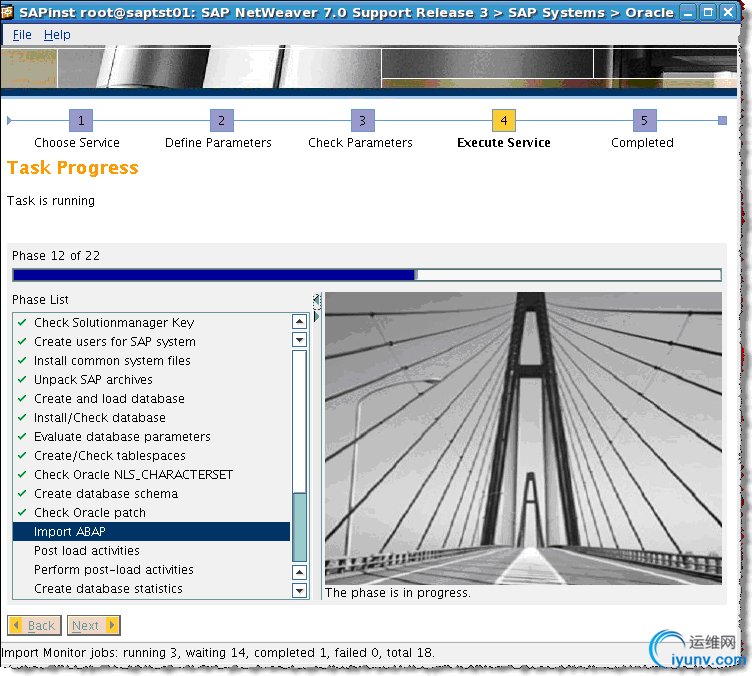
Task: Select Create and load database phase
Action: click(x=152, y=398)
